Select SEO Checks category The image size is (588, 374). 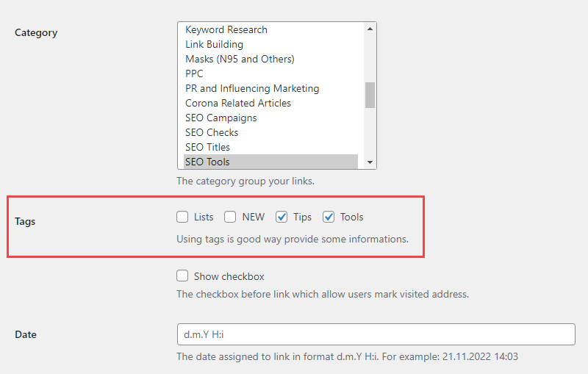[x=212, y=133]
